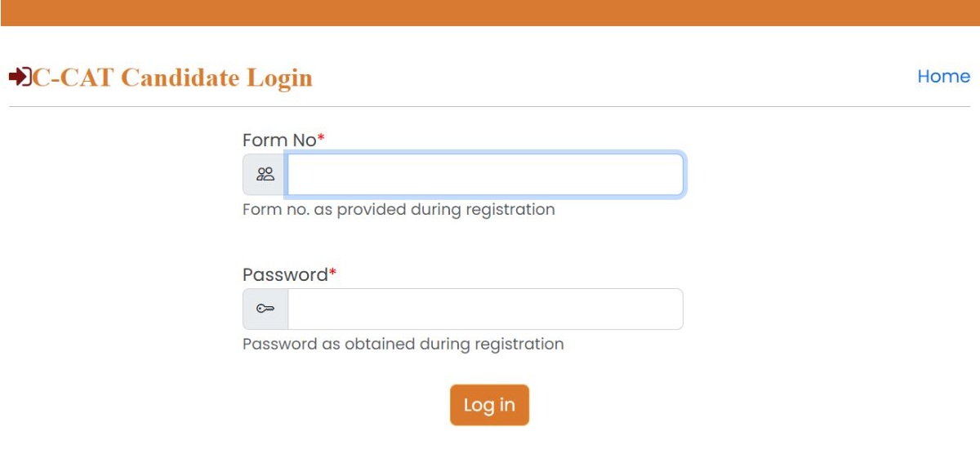Click the users icon before Form No field
Screen dimensions: 980x476
click(265, 174)
